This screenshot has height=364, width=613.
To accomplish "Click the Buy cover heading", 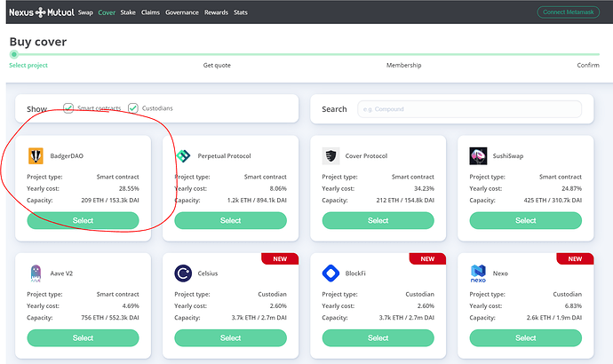I will 38,42.
